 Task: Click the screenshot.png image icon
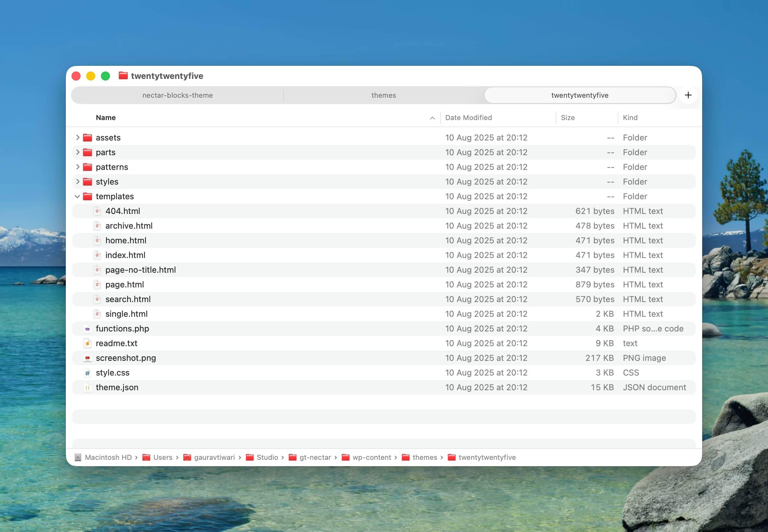point(87,358)
